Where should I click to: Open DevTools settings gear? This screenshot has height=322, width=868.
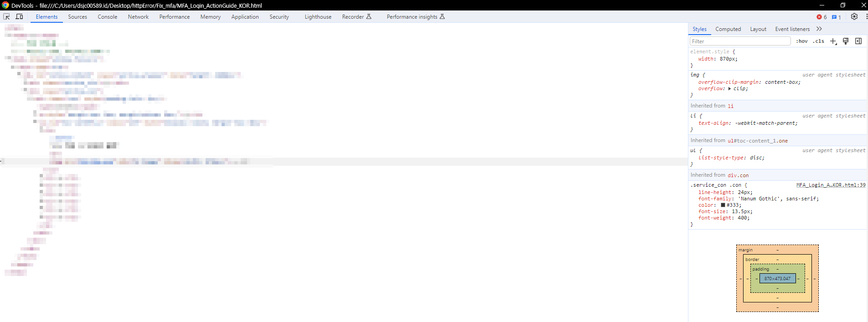point(854,16)
